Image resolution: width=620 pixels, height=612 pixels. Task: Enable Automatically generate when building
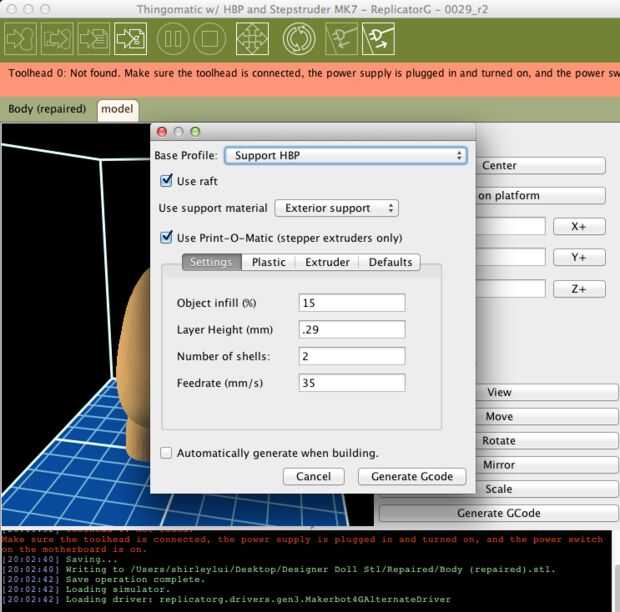point(167,453)
